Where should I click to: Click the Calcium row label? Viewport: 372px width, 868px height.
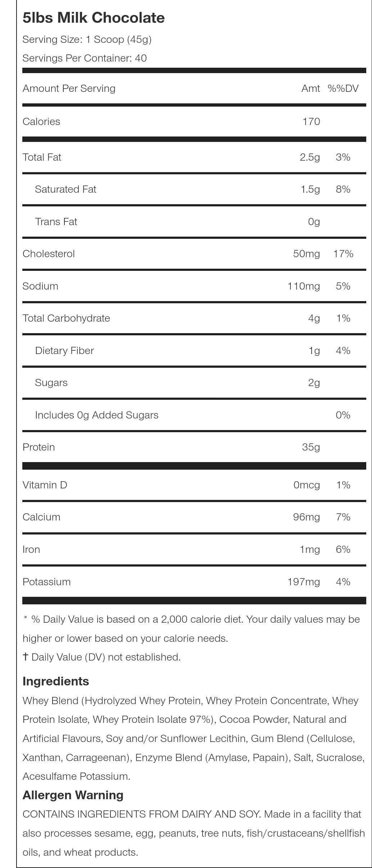pos(41,517)
